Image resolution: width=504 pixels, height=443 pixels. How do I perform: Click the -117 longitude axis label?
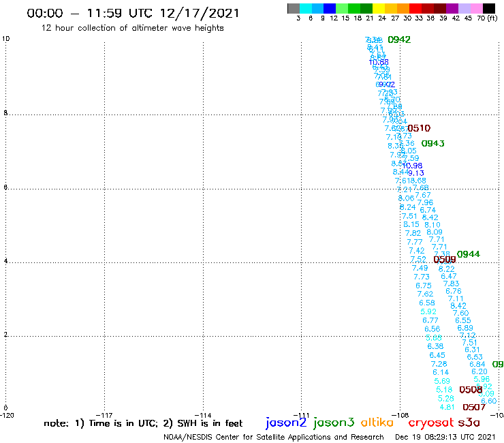click(105, 415)
